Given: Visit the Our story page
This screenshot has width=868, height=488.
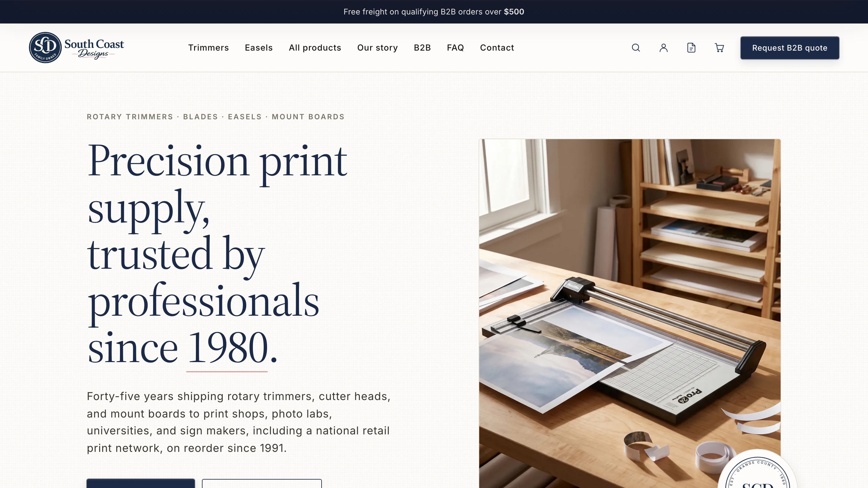Looking at the screenshot, I should click(x=377, y=48).
